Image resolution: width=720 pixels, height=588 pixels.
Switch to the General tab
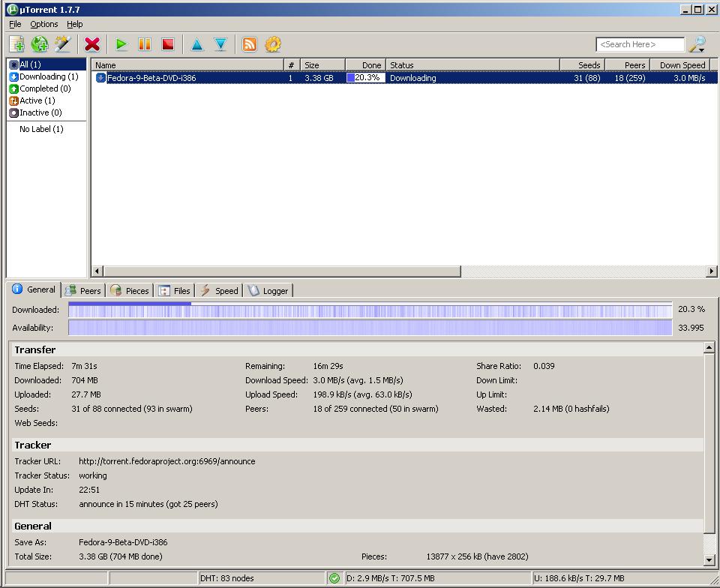34,289
